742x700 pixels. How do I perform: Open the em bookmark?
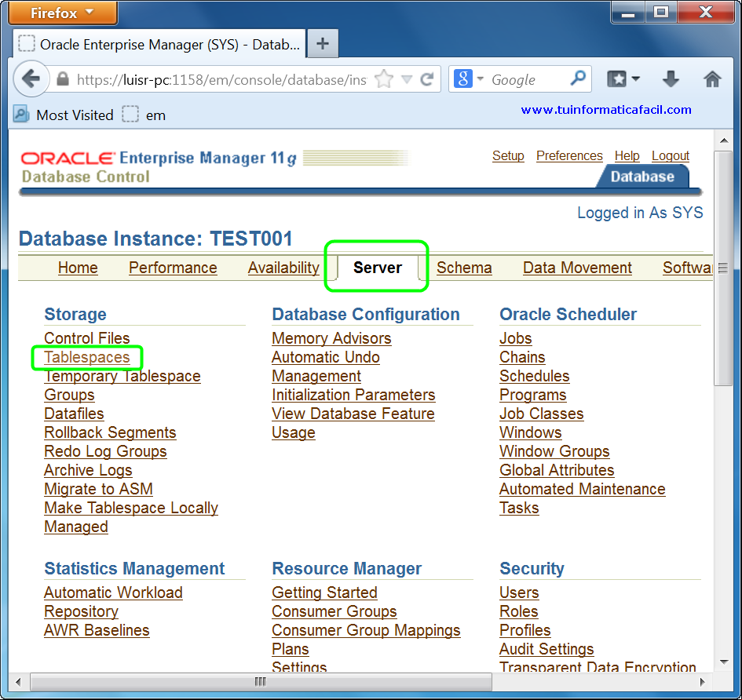(x=144, y=115)
